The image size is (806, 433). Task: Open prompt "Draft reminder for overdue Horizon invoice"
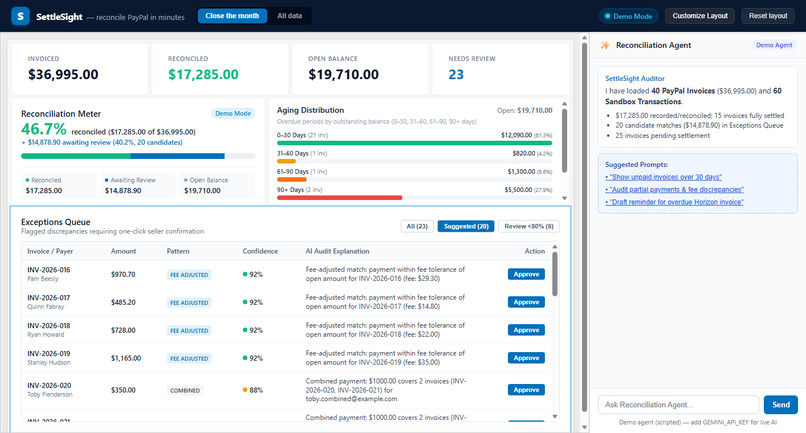674,202
